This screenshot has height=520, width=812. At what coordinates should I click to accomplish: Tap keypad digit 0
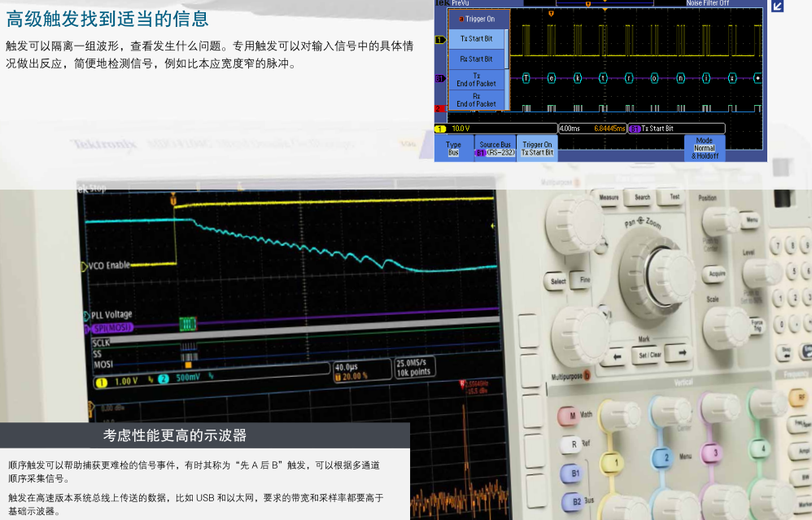(781, 325)
